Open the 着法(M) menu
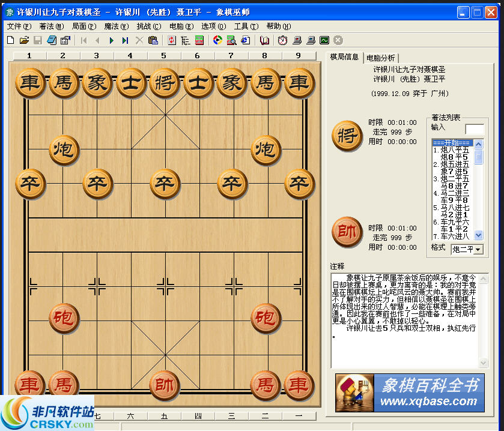The height and width of the screenshot is (431, 504). click(x=52, y=26)
